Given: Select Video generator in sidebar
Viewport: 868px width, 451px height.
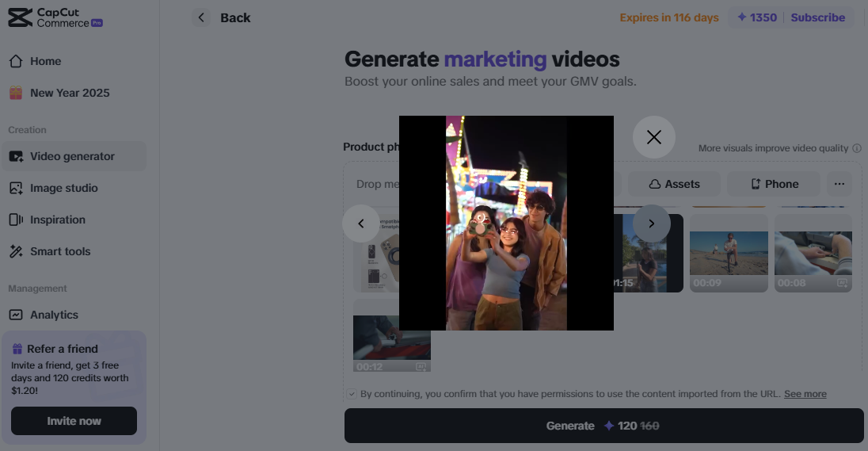Looking at the screenshot, I should point(74,156).
